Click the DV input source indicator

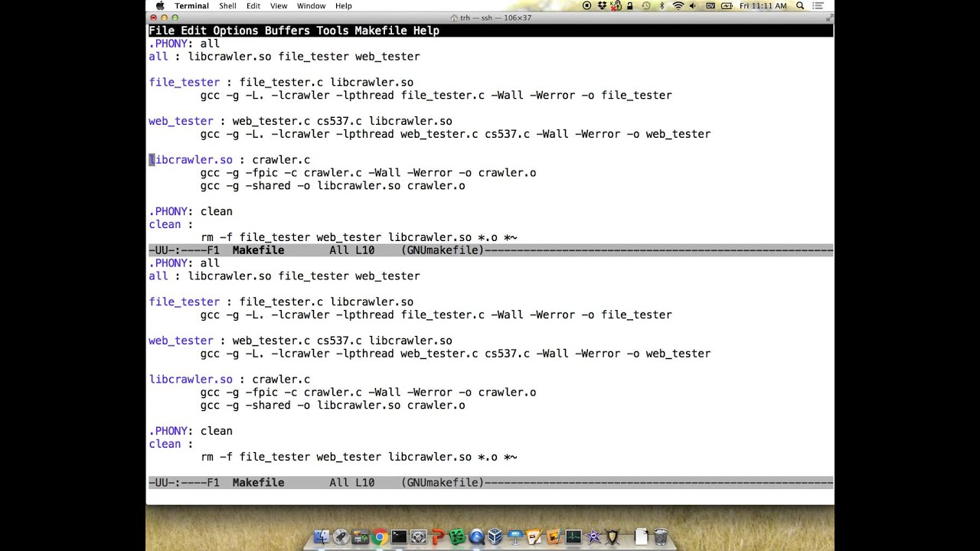point(710,5)
